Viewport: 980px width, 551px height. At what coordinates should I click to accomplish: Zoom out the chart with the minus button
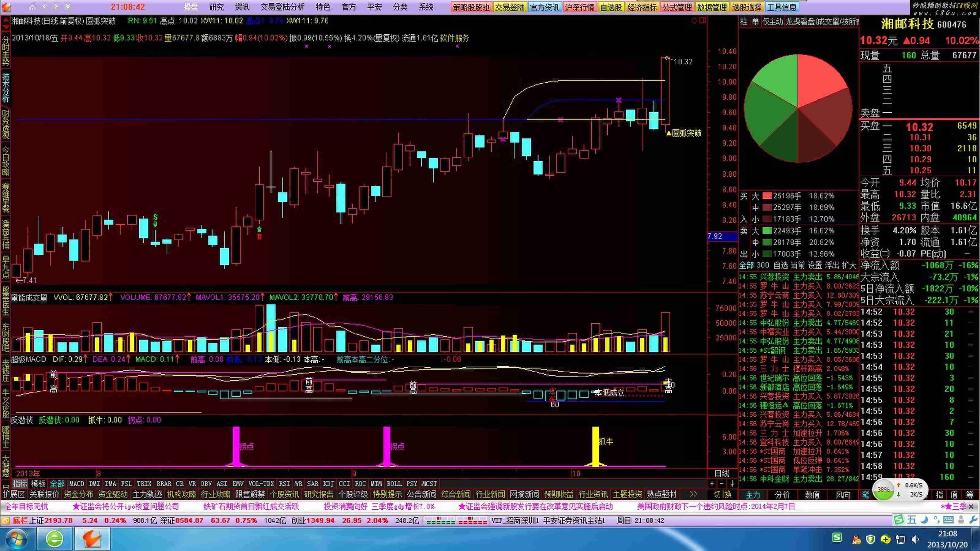(722, 483)
